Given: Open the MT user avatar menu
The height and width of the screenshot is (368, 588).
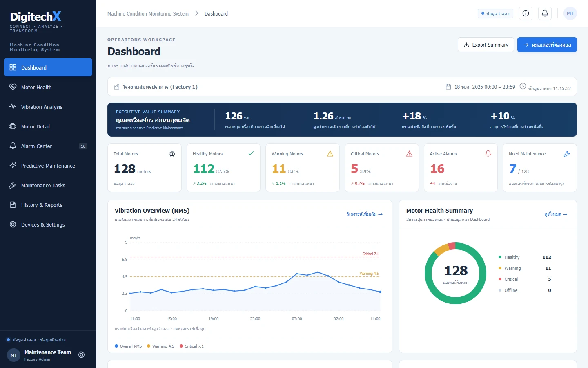Looking at the screenshot, I should coord(570,13).
